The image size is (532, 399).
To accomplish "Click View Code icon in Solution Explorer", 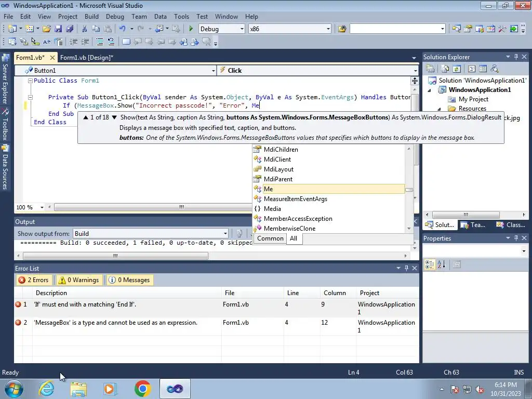I will [x=472, y=69].
